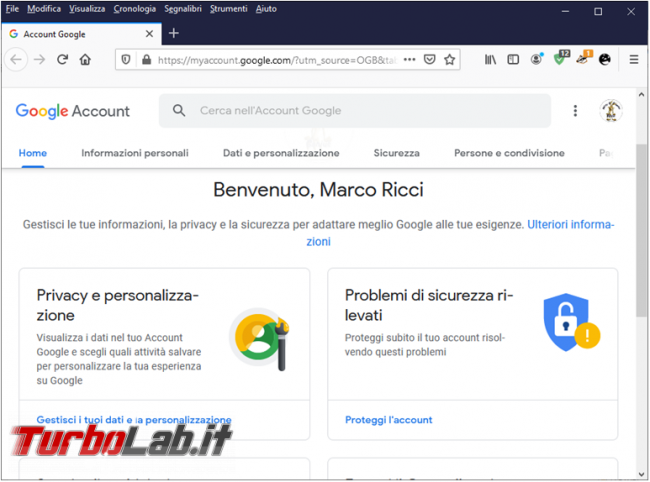
Task: Open the Privacy e personalizzazione card heading
Action: 118,305
